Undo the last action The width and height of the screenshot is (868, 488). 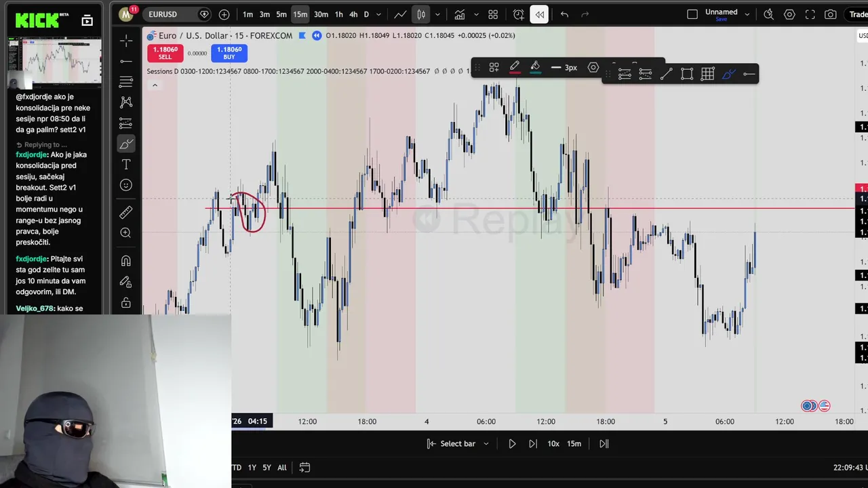564,14
